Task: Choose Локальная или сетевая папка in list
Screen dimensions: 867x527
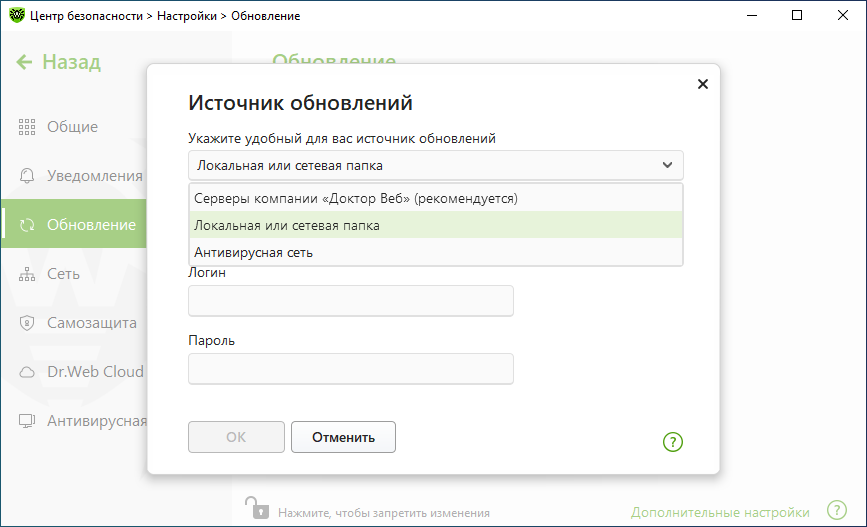Action: pos(436,225)
